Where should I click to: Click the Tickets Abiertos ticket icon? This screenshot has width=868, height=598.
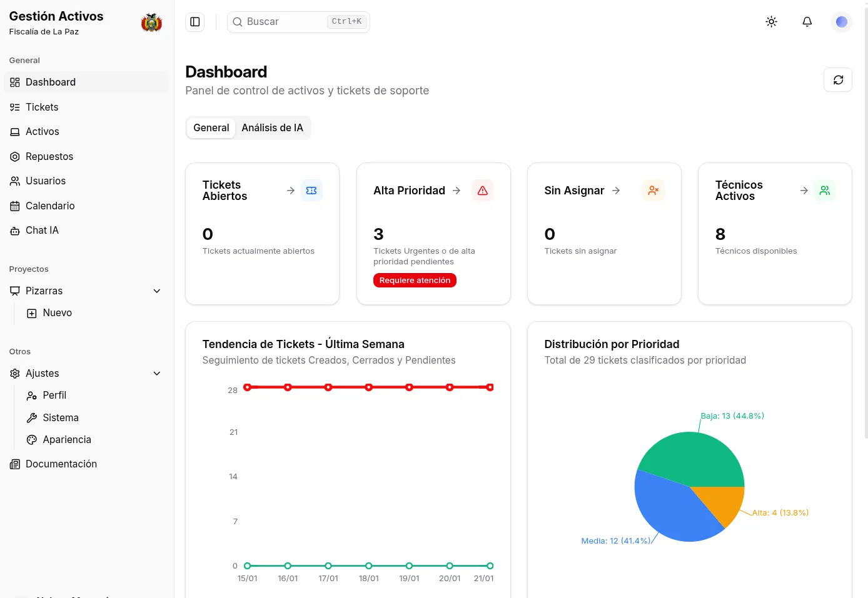[x=311, y=191]
